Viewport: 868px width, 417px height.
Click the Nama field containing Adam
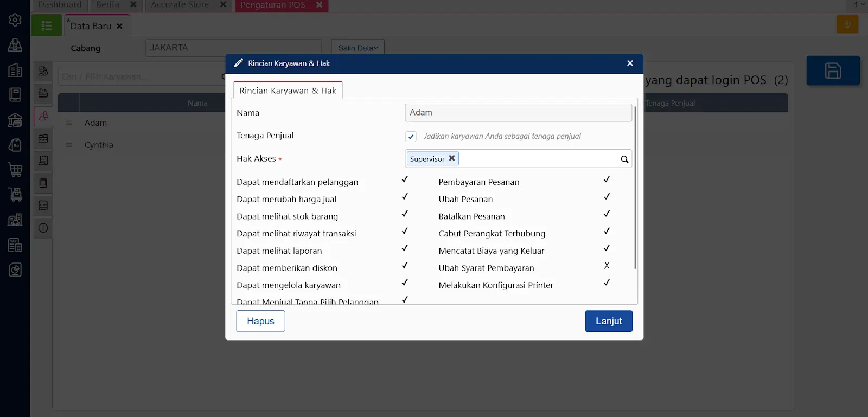coord(518,112)
